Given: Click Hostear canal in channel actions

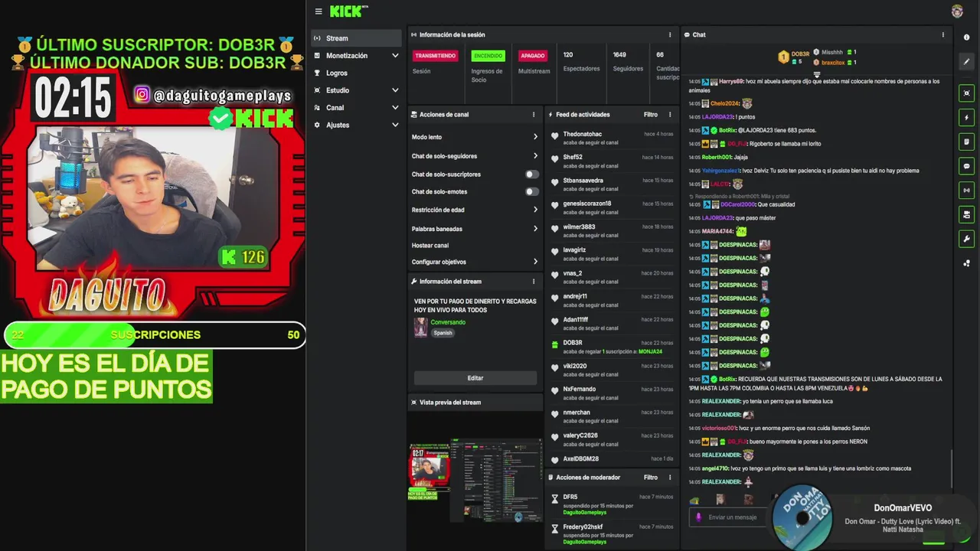Looking at the screenshot, I should tap(430, 246).
